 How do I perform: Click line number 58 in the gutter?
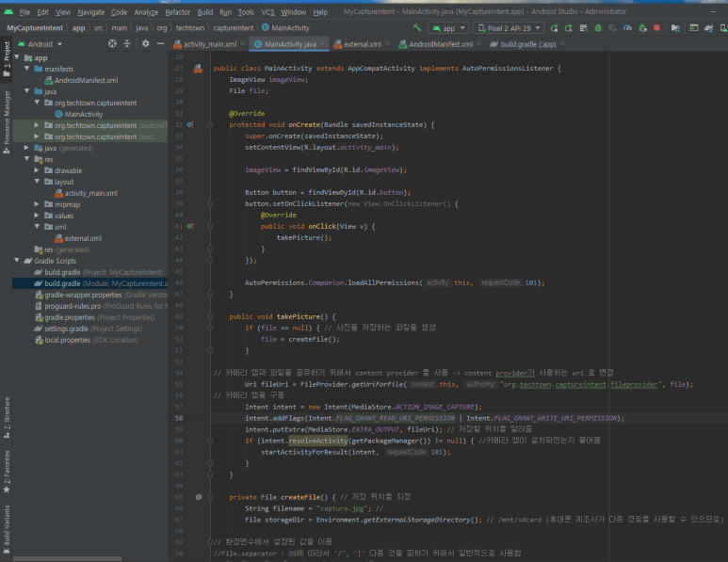[179, 418]
